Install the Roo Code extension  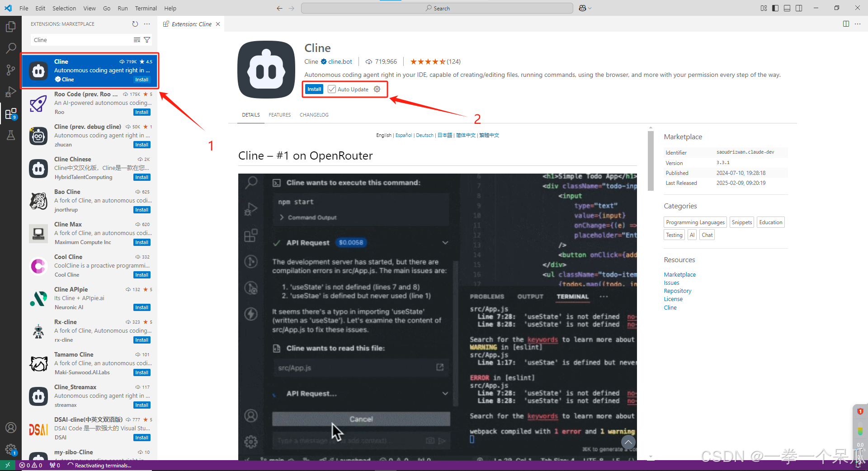pyautogui.click(x=142, y=112)
